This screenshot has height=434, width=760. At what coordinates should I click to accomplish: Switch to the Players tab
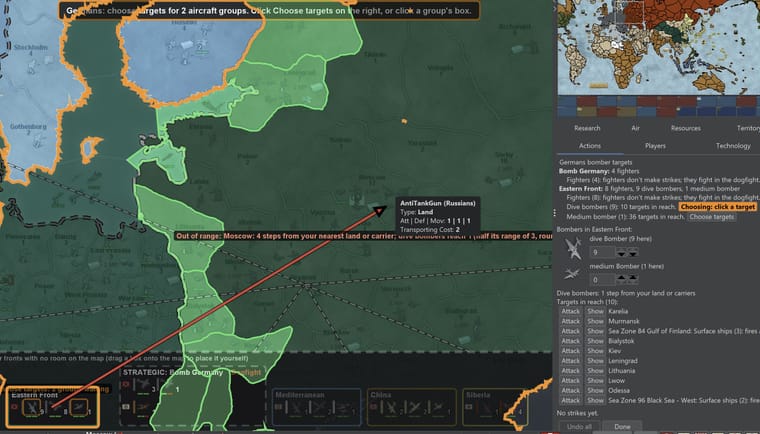(x=655, y=146)
